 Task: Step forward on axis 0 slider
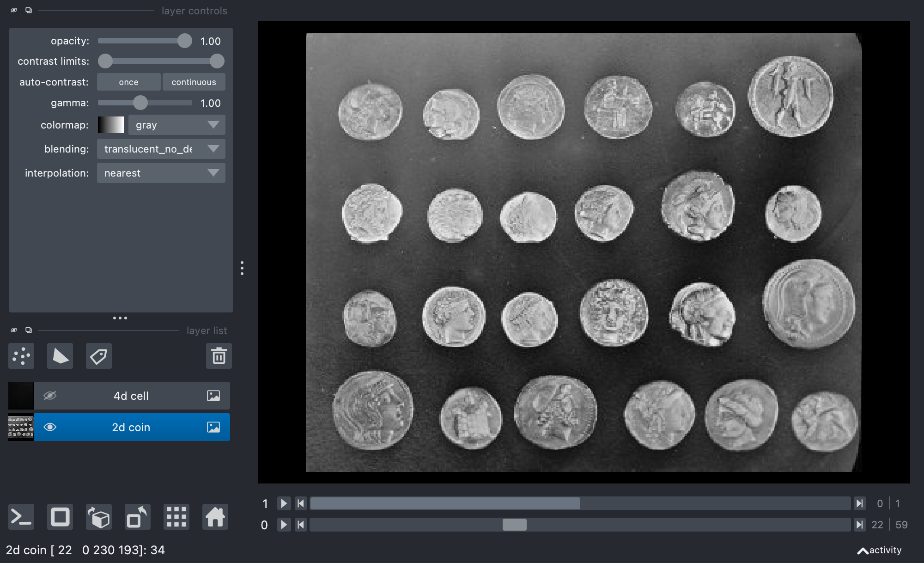859,525
